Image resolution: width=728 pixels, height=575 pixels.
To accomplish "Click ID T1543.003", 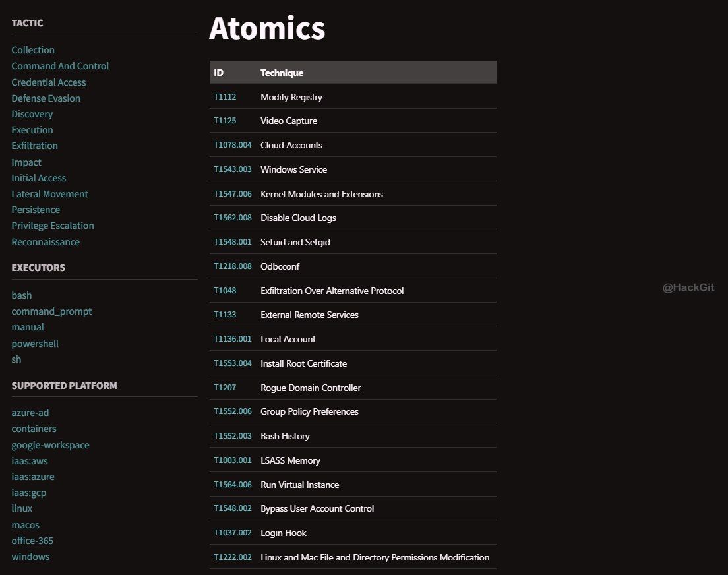I will [233, 169].
